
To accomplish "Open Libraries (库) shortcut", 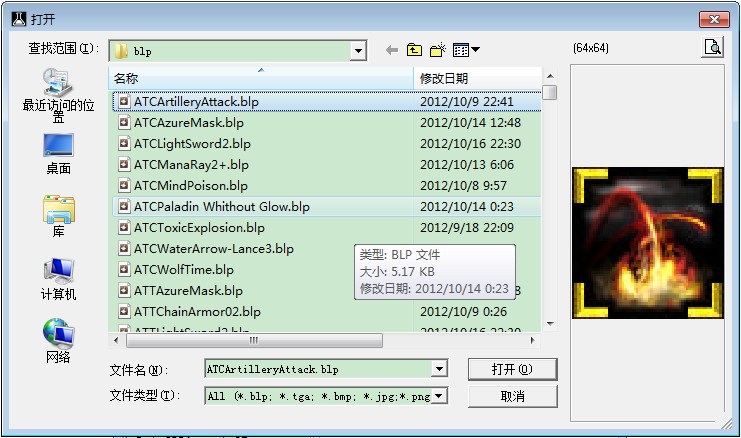I will pos(58,216).
